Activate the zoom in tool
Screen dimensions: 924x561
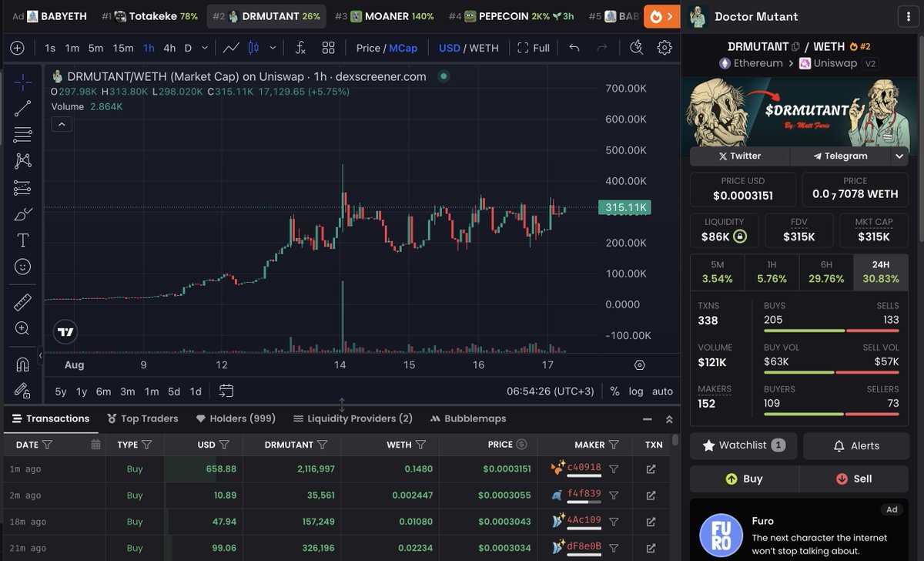tap(22, 328)
